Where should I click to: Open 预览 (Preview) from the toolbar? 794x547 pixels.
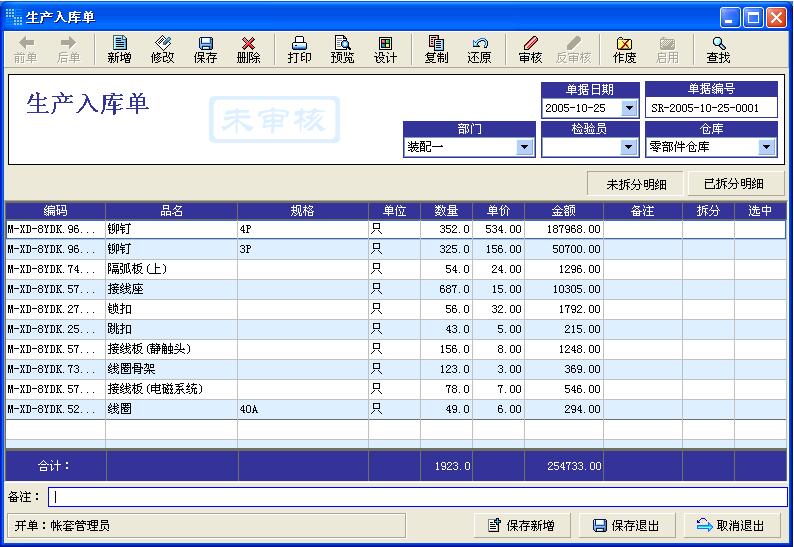[342, 49]
